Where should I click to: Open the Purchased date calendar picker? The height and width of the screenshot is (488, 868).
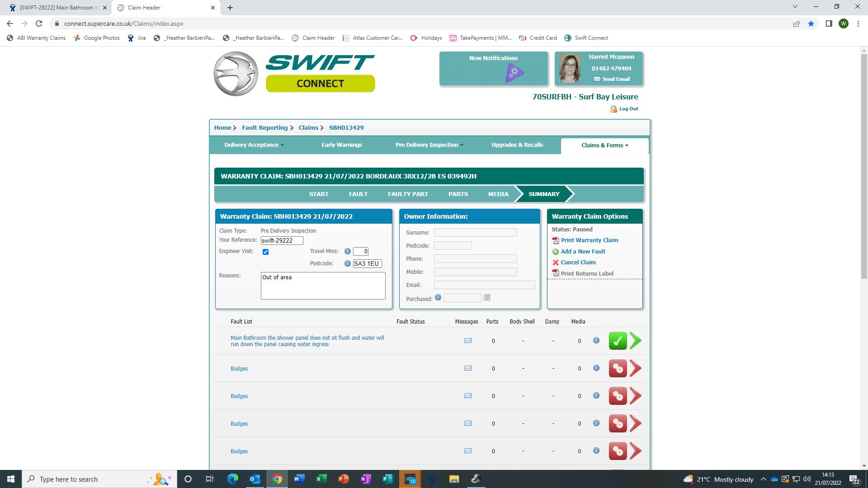click(487, 297)
